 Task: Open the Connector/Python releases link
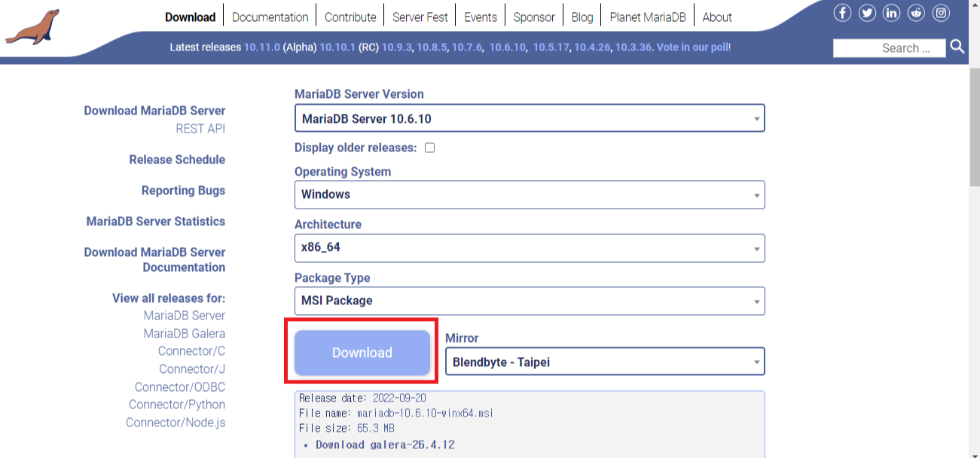(x=177, y=405)
